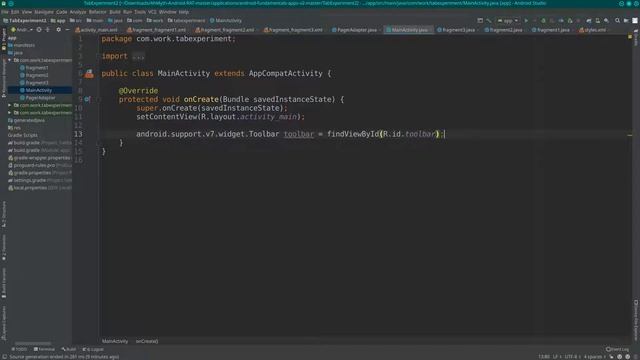Click the SDK Manager icon
This screenshot has width=640, height=360.
[607, 20]
